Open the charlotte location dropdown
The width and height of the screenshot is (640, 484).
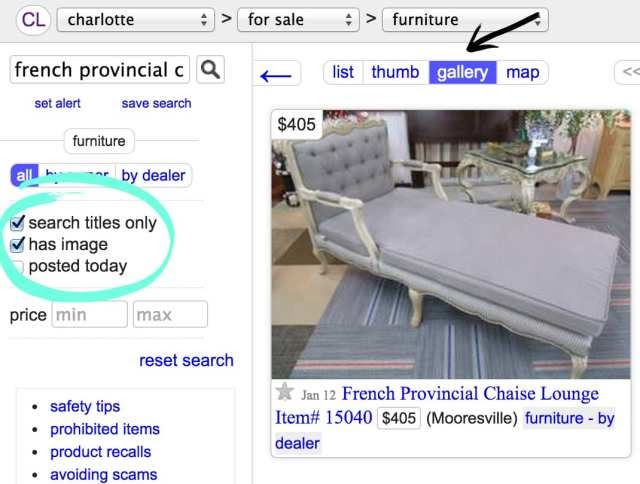pos(136,20)
